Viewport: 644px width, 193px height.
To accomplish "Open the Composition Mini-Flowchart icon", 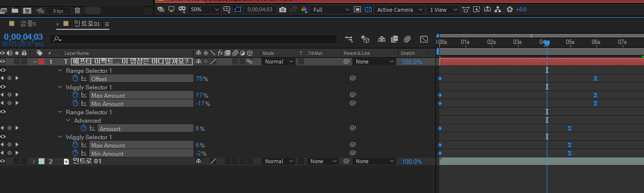I will click(x=349, y=39).
